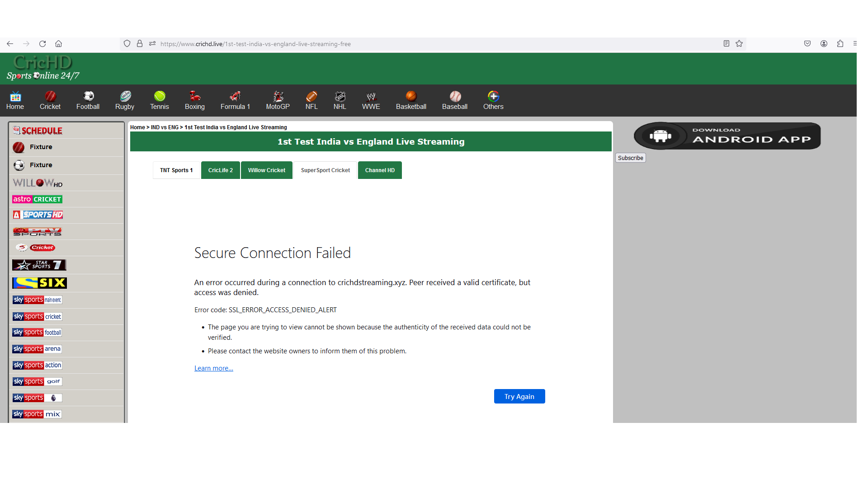Click the Try Again button

[x=519, y=396]
